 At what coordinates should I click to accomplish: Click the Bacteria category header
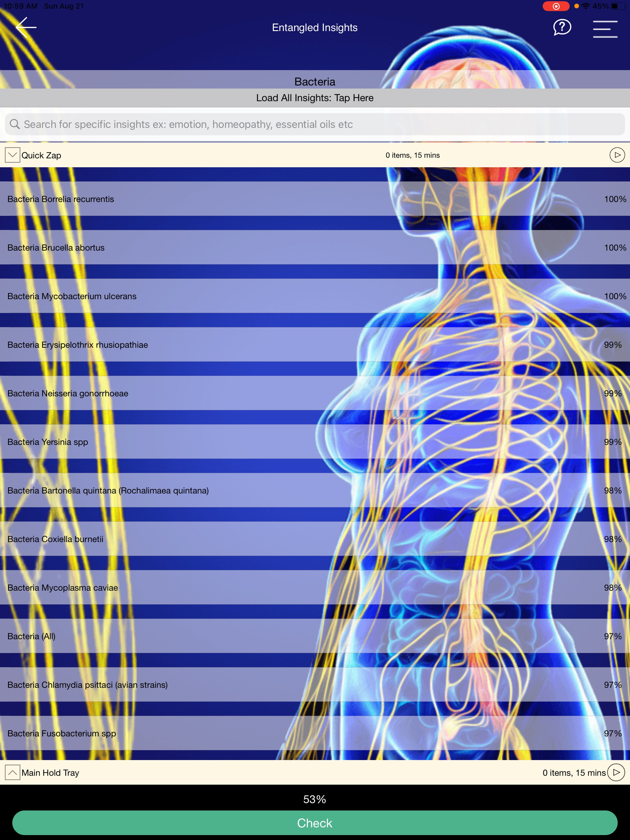coord(315,81)
